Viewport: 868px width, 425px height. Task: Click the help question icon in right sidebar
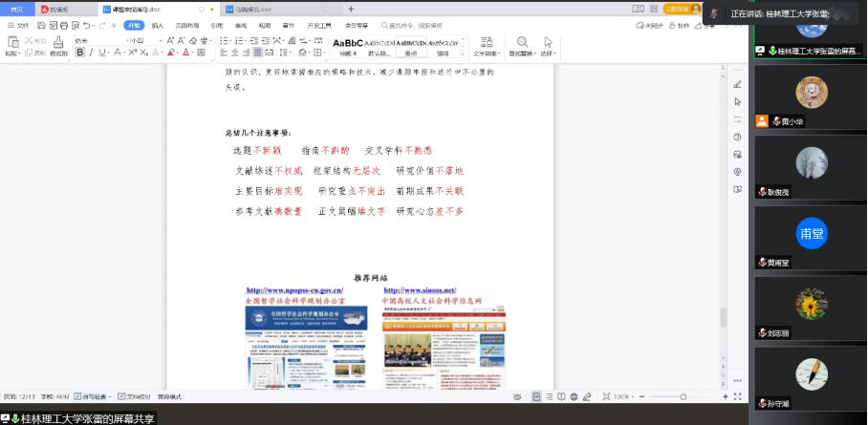(x=737, y=137)
